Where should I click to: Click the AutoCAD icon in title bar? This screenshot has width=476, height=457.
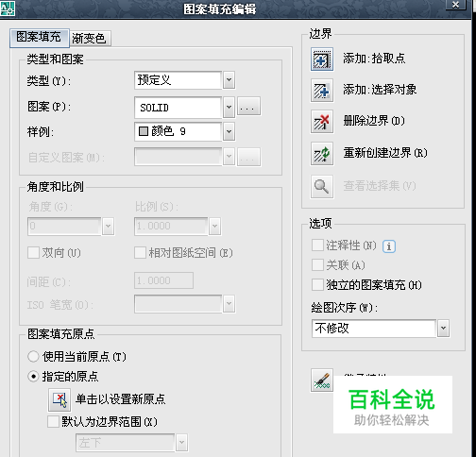coord(8,8)
